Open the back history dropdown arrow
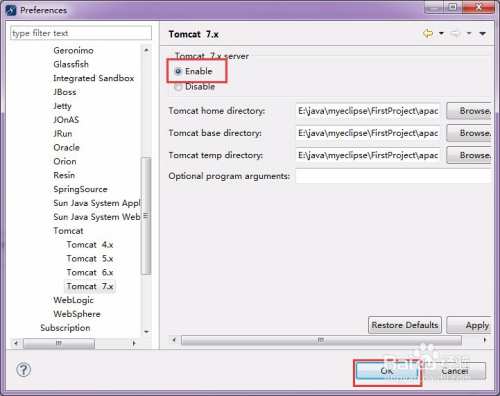The height and width of the screenshot is (396, 500). (441, 33)
